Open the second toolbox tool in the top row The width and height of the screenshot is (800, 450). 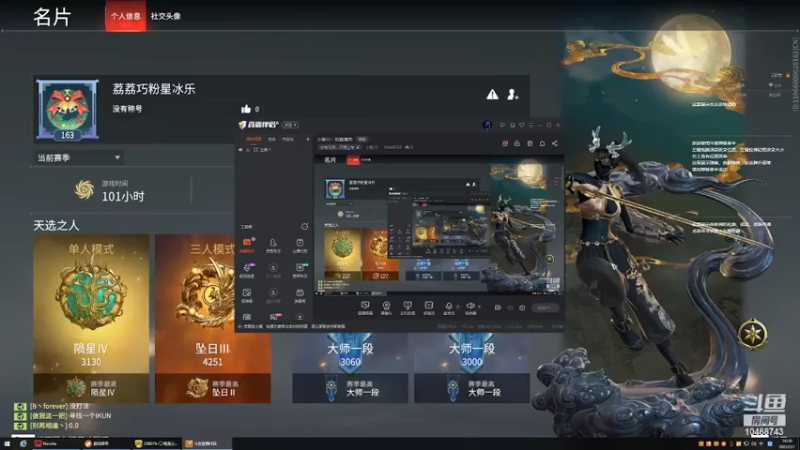click(273, 245)
